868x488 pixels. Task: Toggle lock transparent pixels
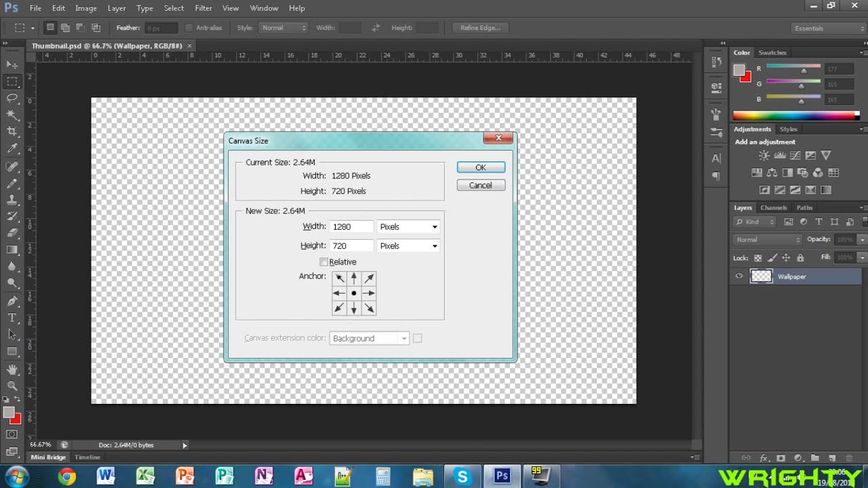tap(757, 258)
